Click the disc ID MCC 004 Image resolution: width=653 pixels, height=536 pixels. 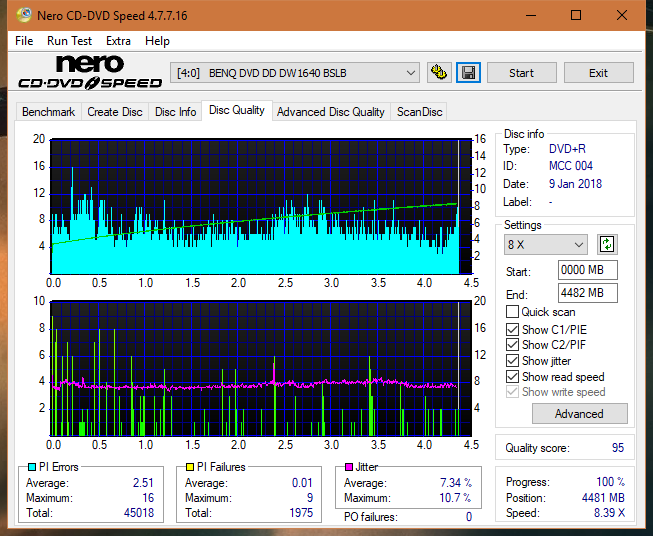[571, 166]
